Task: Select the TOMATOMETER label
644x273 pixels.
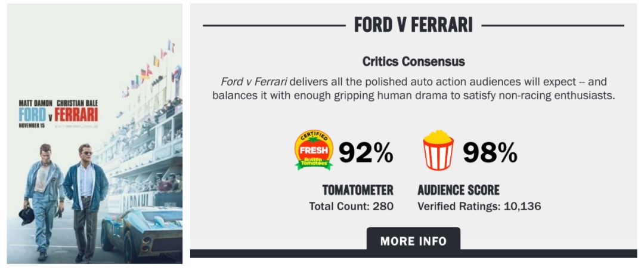Action: [358, 191]
